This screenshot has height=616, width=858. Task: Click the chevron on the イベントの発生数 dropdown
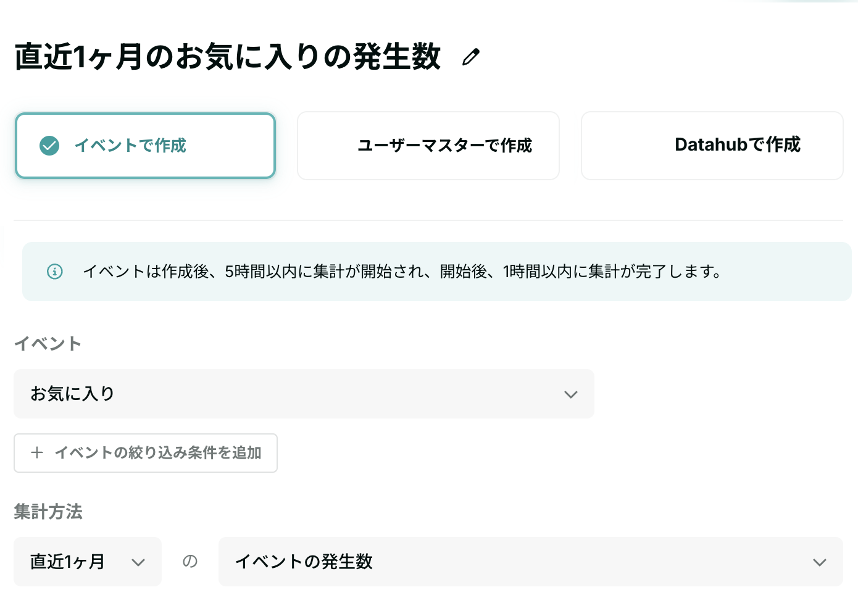click(820, 562)
